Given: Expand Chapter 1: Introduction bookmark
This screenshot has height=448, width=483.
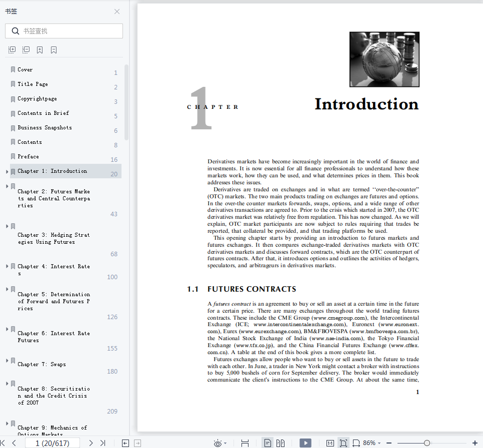Looking at the screenshot, I should [x=7, y=171].
